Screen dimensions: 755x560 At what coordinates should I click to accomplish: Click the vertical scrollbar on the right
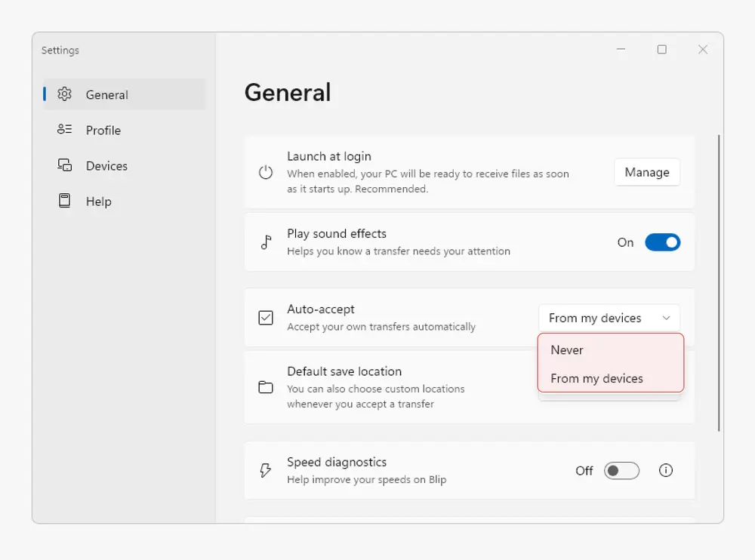pyautogui.click(x=719, y=283)
